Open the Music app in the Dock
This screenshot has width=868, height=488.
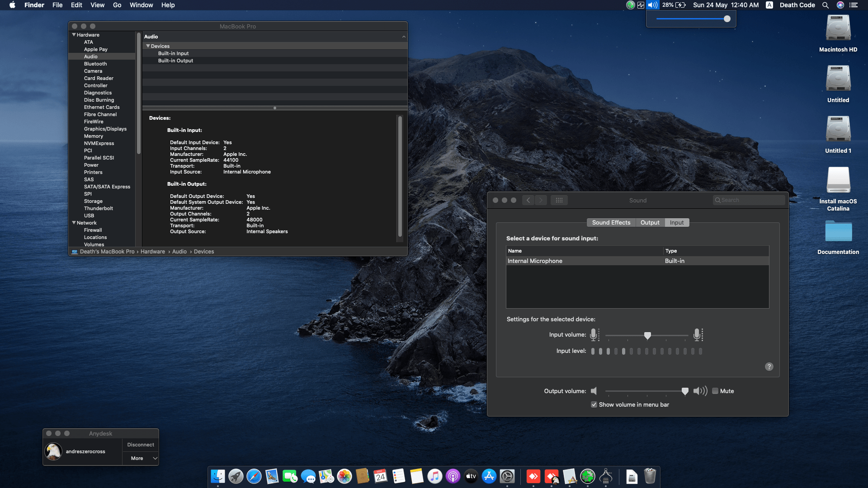(x=434, y=477)
